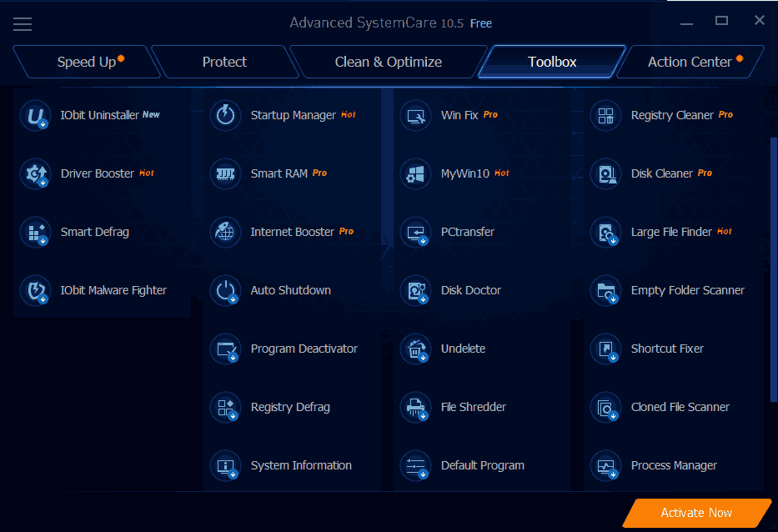The image size is (778, 532).
Task: Select the Smart RAM label
Action: tap(279, 173)
